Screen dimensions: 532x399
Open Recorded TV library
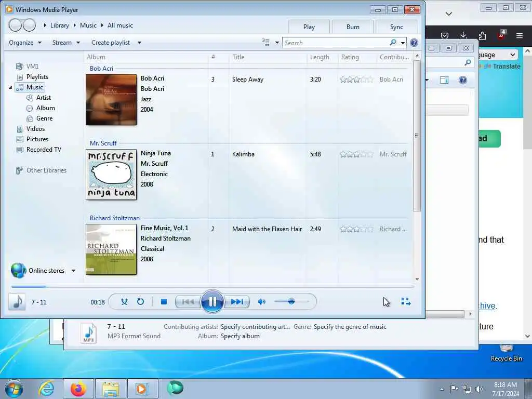39,150
